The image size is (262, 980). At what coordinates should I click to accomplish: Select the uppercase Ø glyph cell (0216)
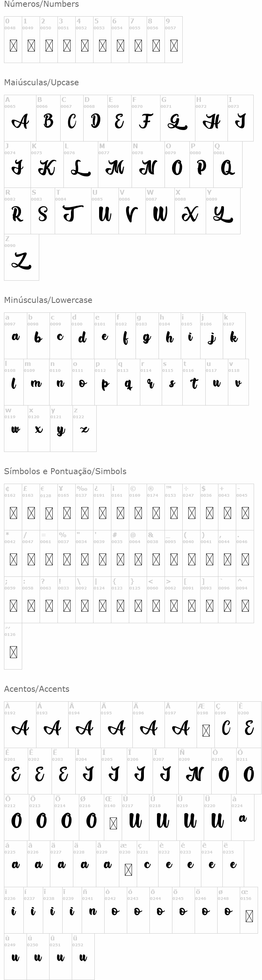point(91,817)
